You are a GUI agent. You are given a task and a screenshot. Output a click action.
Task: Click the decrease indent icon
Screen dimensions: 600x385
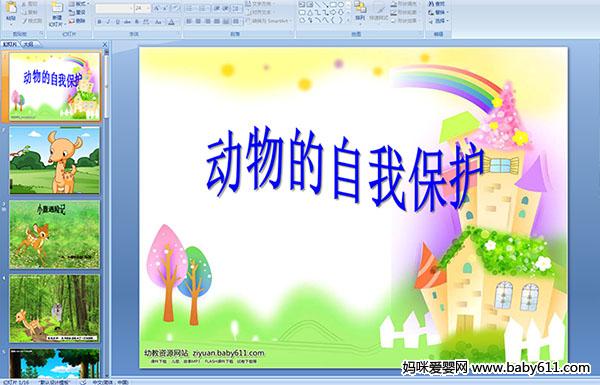pyautogui.click(x=217, y=8)
